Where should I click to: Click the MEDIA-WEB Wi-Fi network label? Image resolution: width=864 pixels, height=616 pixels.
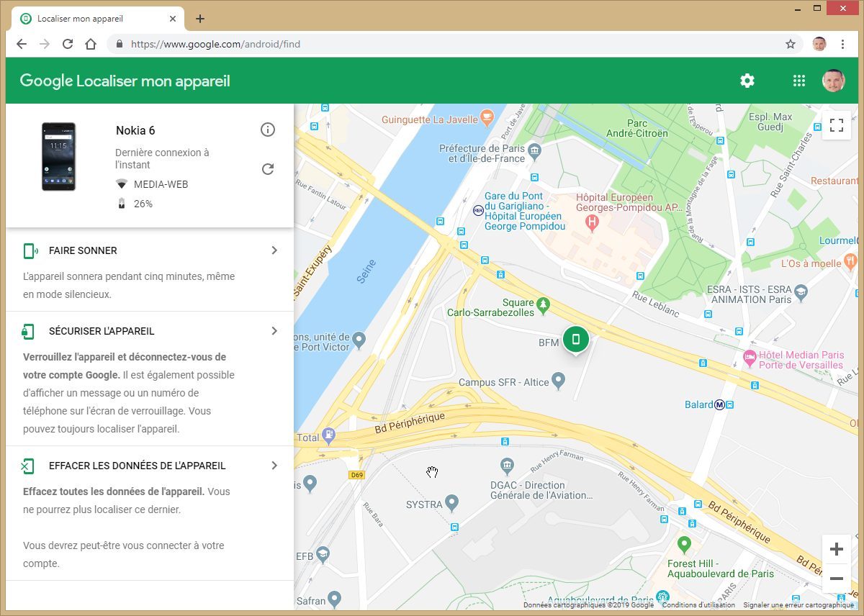(161, 184)
